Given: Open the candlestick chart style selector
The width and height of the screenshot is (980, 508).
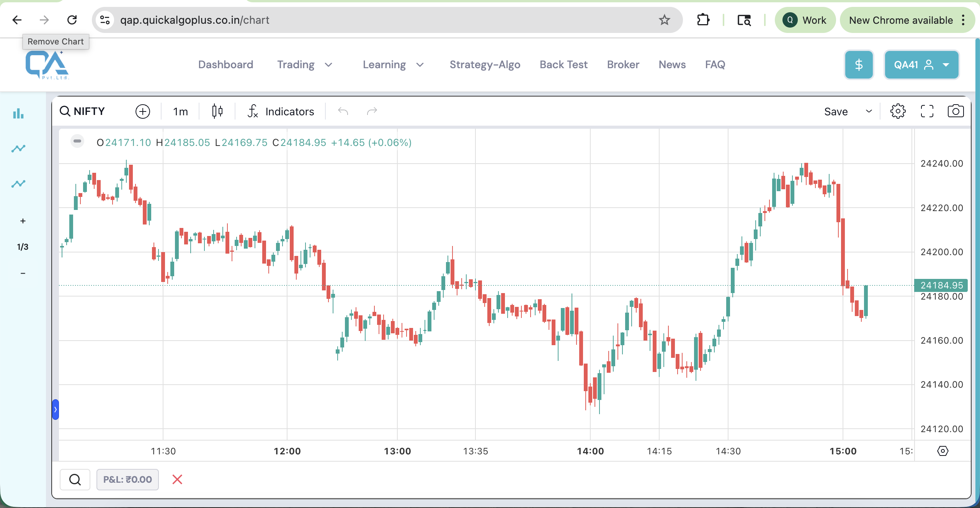Looking at the screenshot, I should [x=217, y=111].
